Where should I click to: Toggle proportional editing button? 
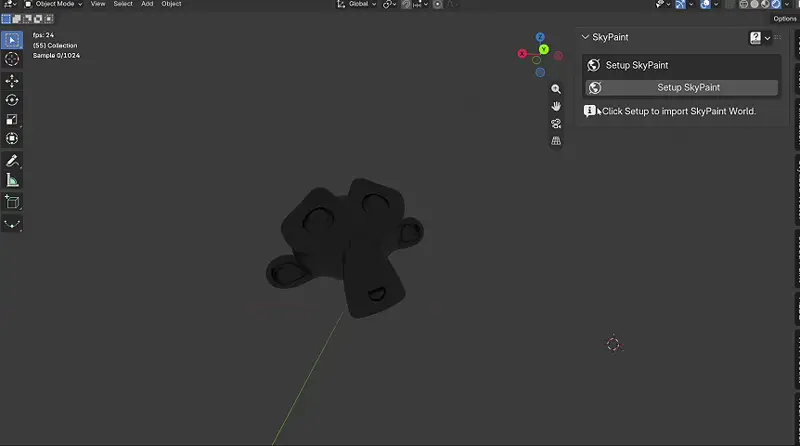point(438,4)
